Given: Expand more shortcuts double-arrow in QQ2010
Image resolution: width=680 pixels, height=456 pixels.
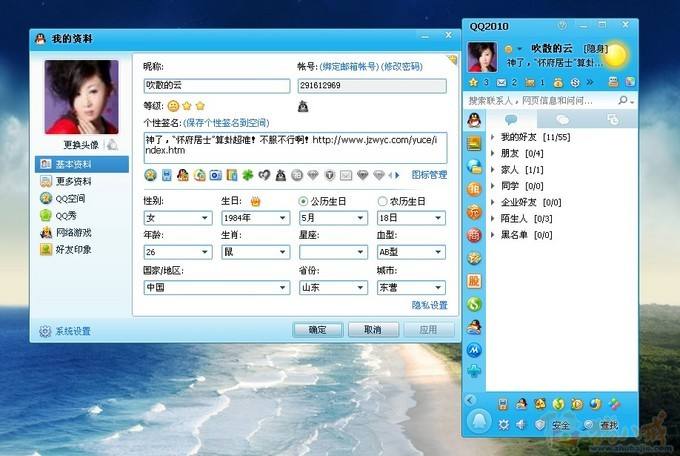Looking at the screenshot, I should tap(590, 82).
